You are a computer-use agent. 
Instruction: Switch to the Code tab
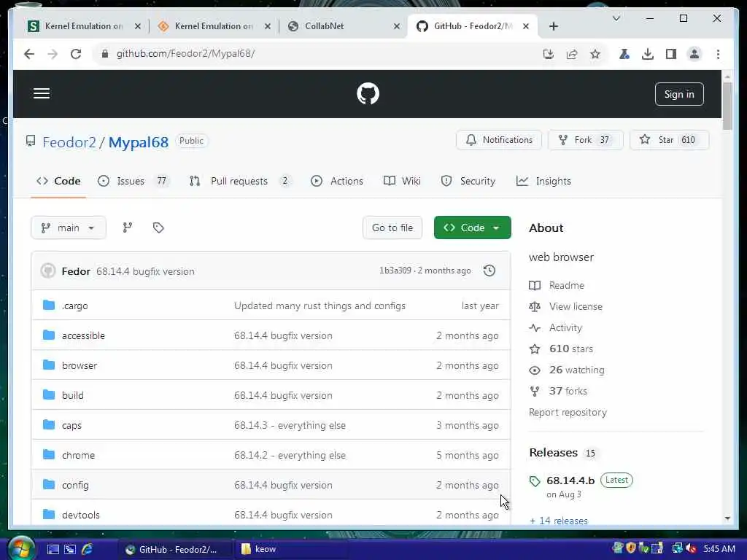tap(58, 181)
